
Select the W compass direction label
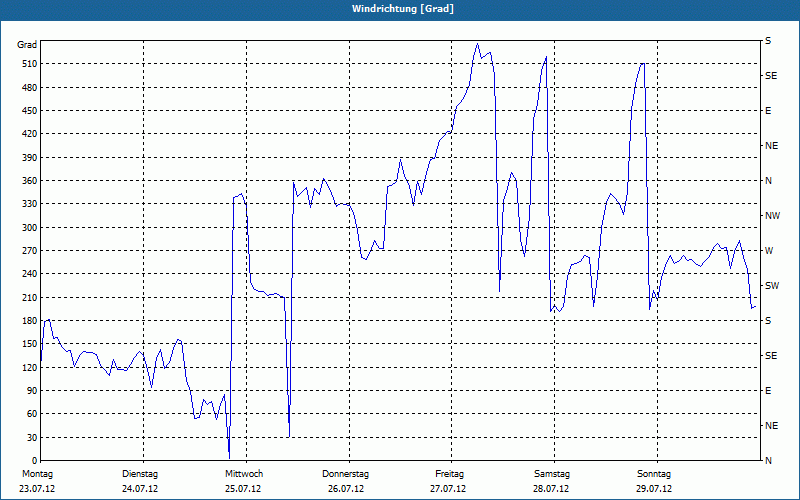(769, 251)
